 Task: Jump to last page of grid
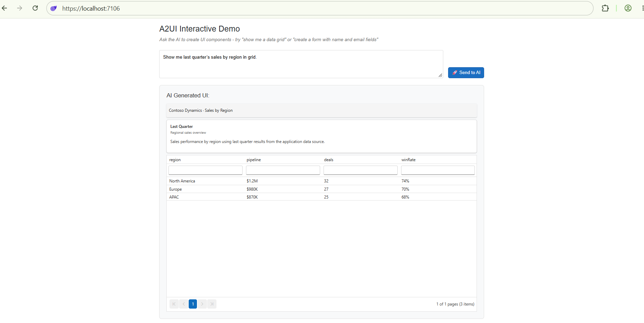tap(212, 304)
